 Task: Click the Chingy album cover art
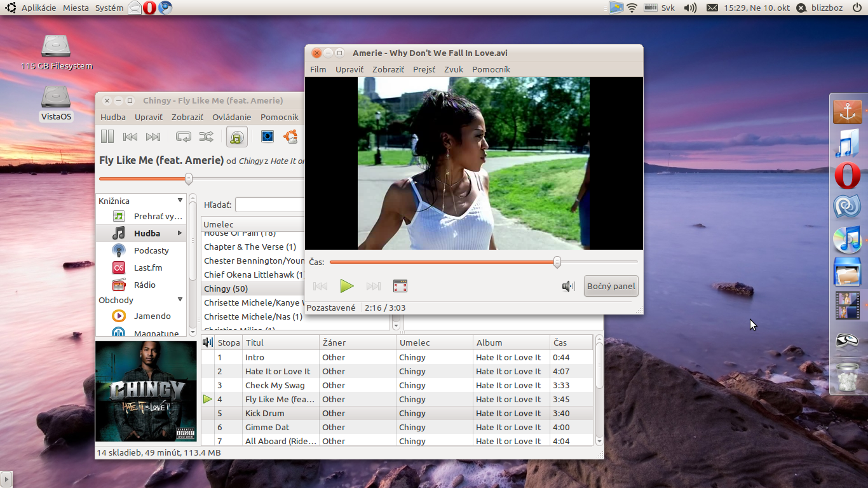pyautogui.click(x=146, y=391)
